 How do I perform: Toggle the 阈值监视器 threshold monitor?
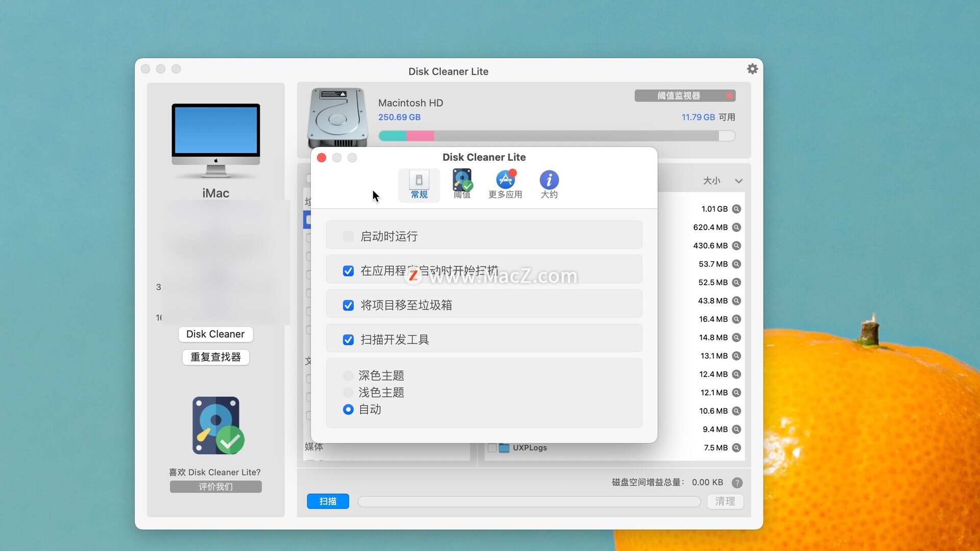685,96
